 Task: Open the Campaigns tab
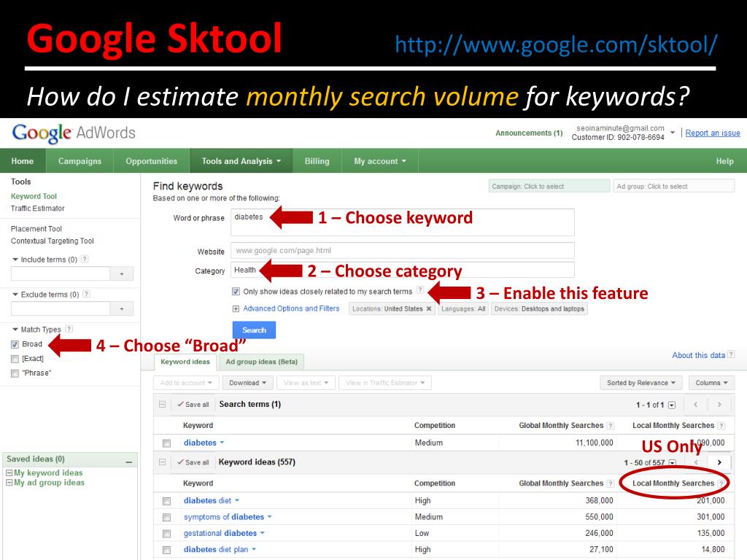click(x=80, y=161)
